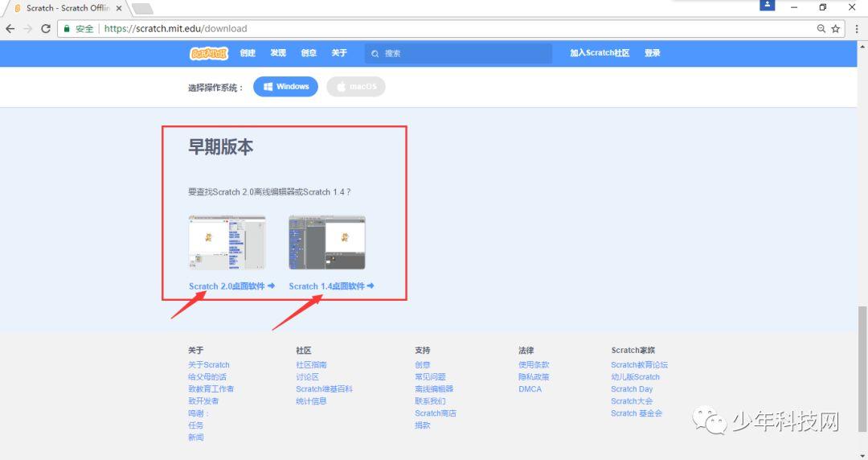Open the 致教育工作者 footer link
The width and height of the screenshot is (868, 460).
click(x=211, y=389)
